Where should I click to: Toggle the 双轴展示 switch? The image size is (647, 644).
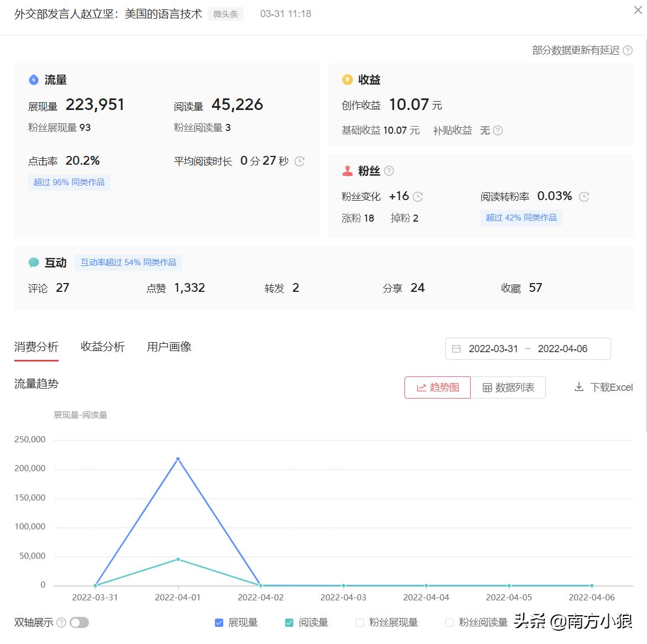[79, 622]
